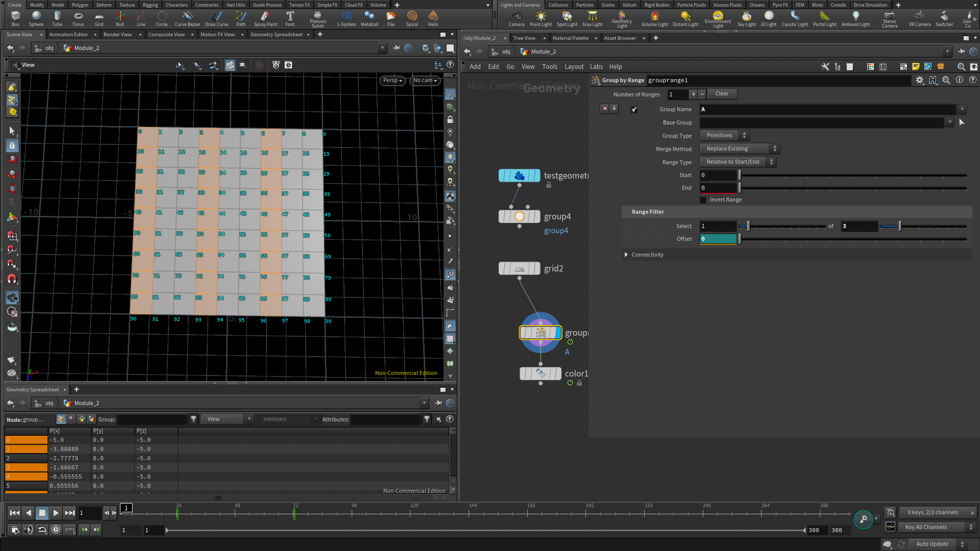Create a Spot Light from the shelf

567,18
